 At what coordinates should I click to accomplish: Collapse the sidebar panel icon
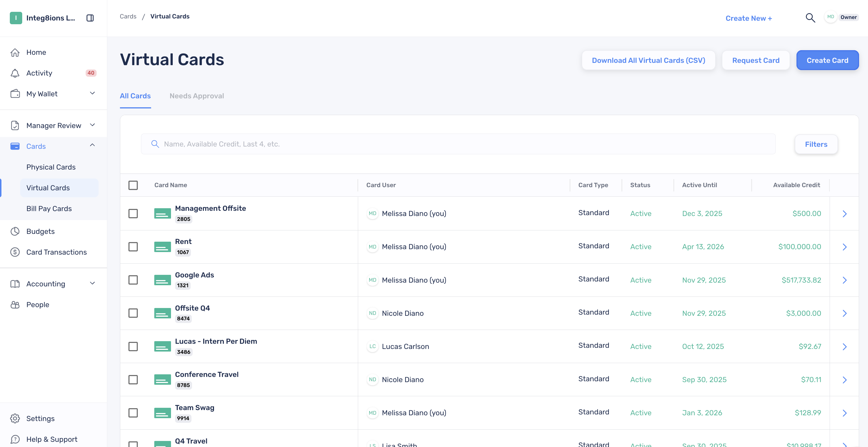click(x=90, y=18)
